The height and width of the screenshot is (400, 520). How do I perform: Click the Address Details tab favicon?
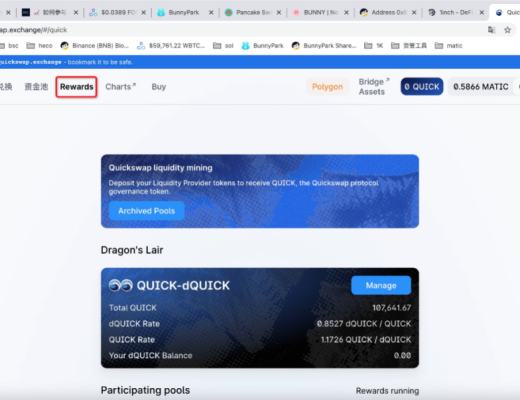[x=364, y=12]
